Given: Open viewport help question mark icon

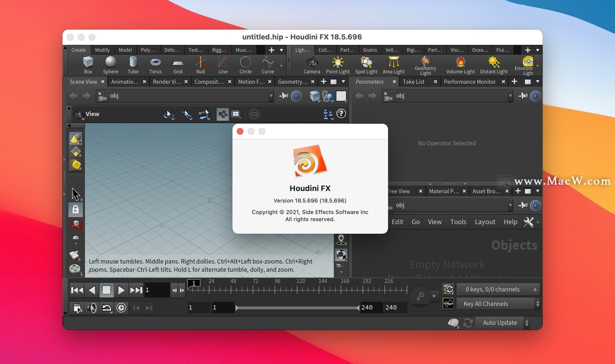Looking at the screenshot, I should tap(341, 114).
